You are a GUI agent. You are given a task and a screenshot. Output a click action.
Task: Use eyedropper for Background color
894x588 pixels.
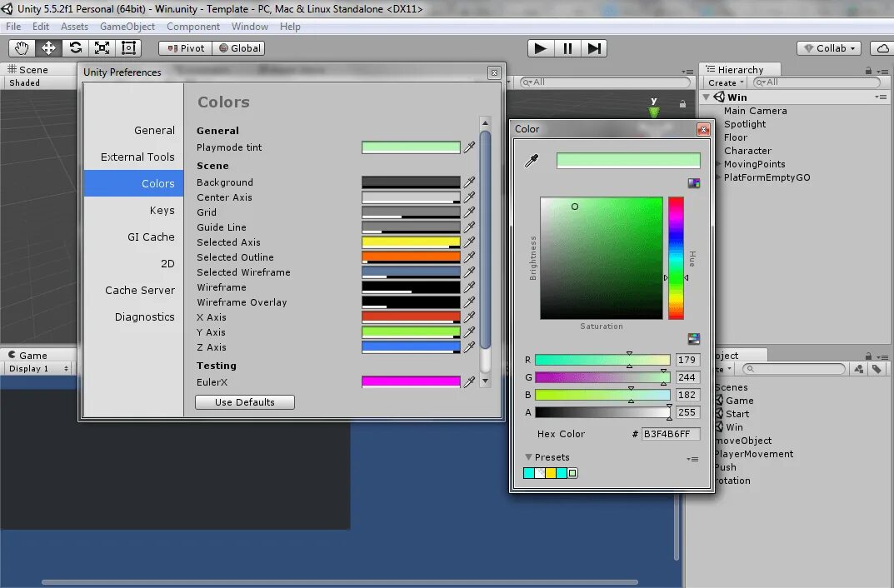pos(469,182)
